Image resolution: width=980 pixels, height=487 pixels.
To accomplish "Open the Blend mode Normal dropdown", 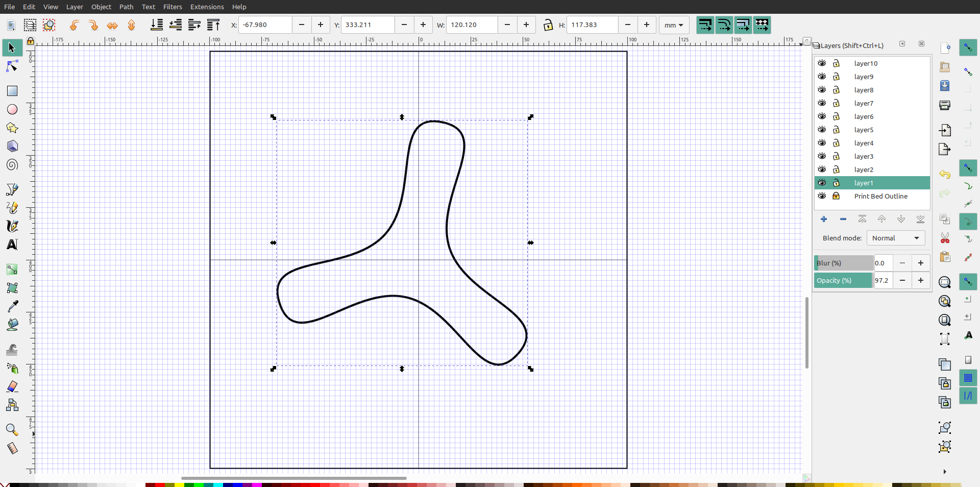I will tap(895, 238).
